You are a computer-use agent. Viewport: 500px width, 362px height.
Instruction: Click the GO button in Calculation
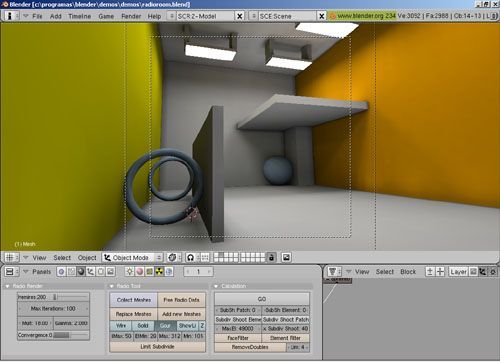262,299
